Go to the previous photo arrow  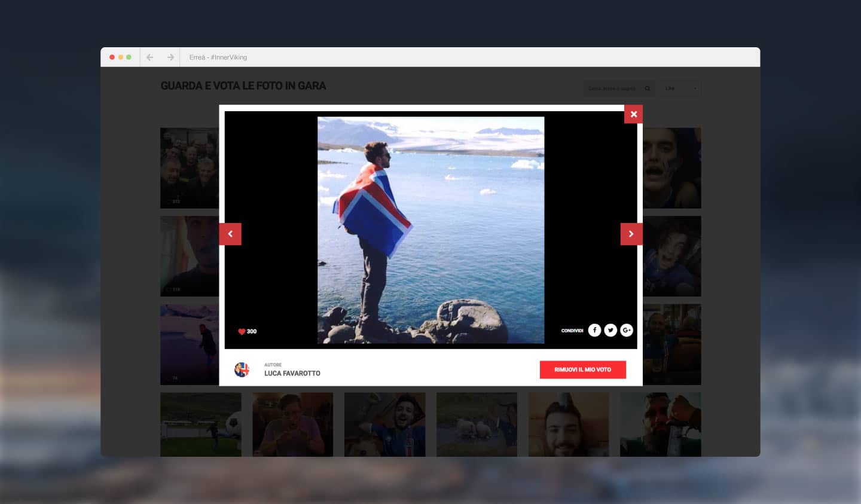coord(230,234)
